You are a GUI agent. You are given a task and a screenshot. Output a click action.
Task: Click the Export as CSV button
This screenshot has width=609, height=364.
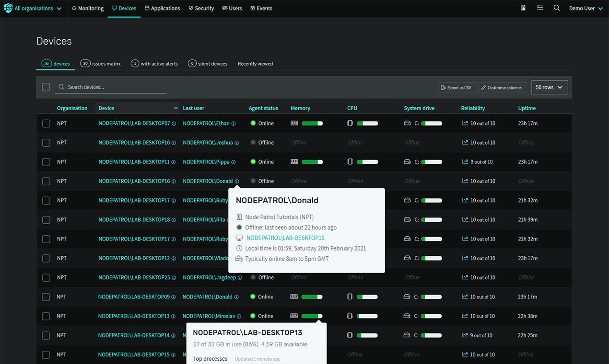(x=456, y=88)
